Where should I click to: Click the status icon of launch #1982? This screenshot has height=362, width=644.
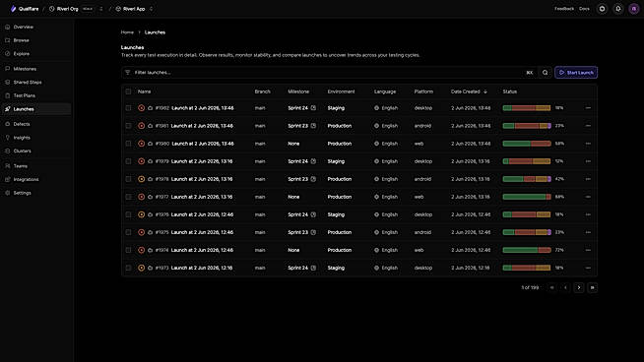(141, 108)
